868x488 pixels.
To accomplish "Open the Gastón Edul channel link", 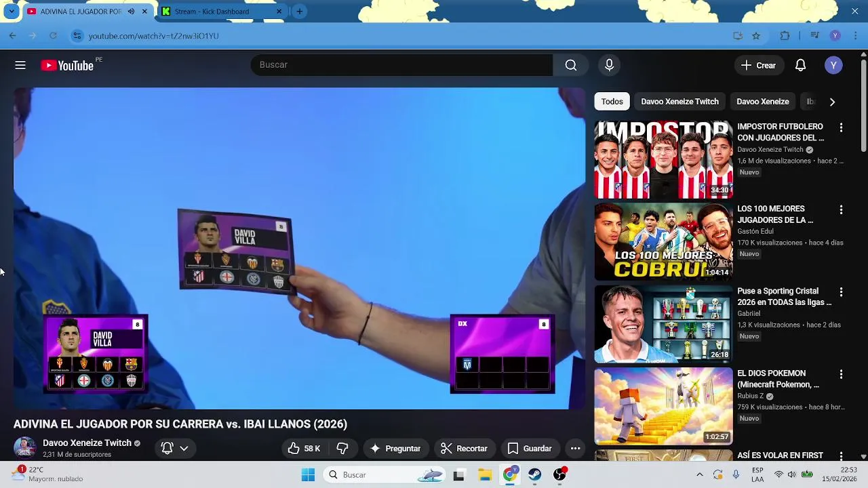I will (x=755, y=232).
